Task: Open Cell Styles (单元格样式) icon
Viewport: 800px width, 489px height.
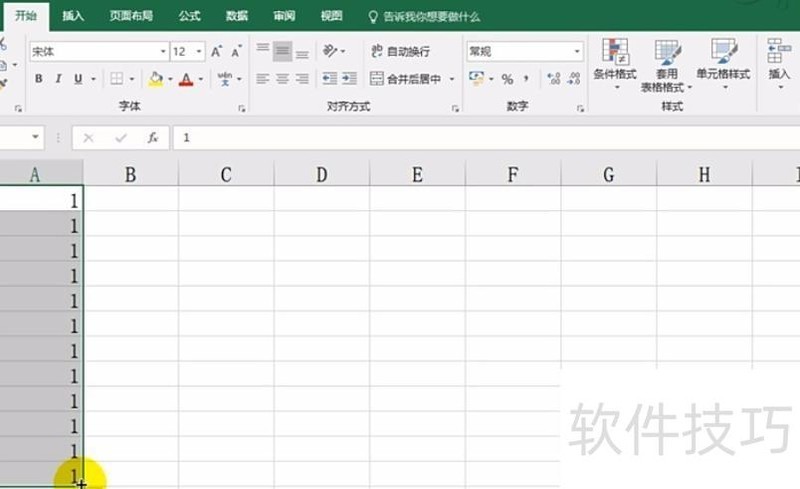Action: (723, 61)
